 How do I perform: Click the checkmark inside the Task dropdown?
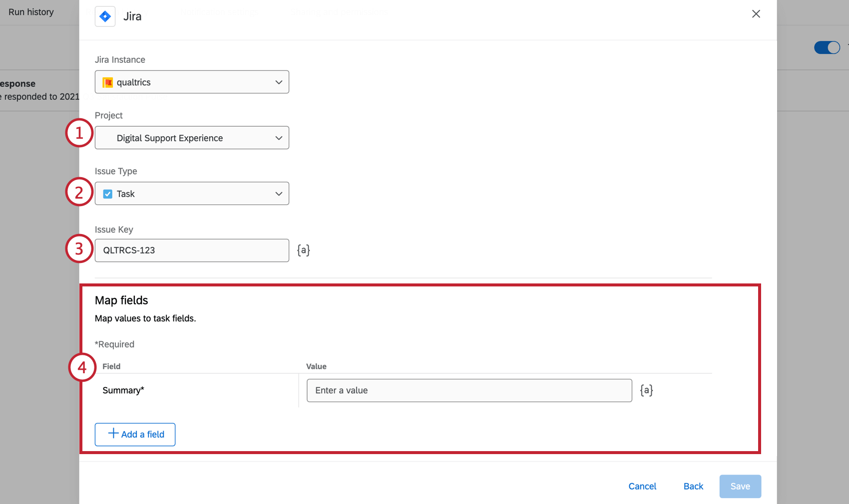coord(108,194)
